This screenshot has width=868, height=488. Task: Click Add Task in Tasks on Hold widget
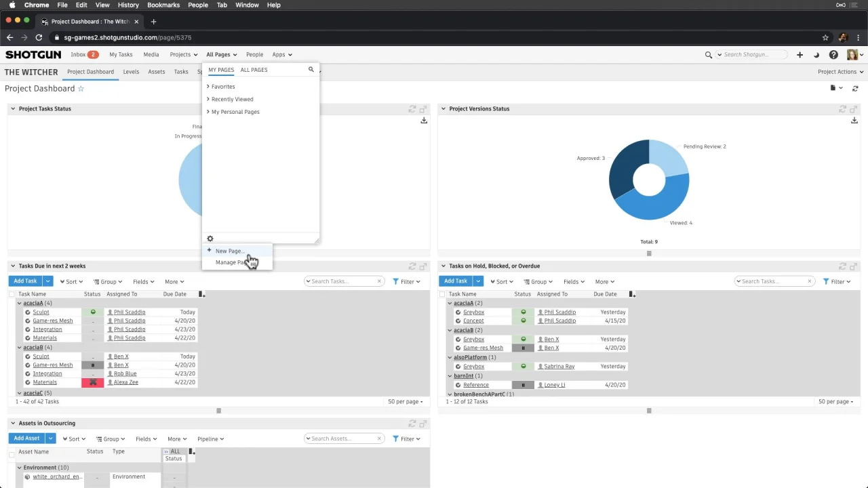pos(455,281)
